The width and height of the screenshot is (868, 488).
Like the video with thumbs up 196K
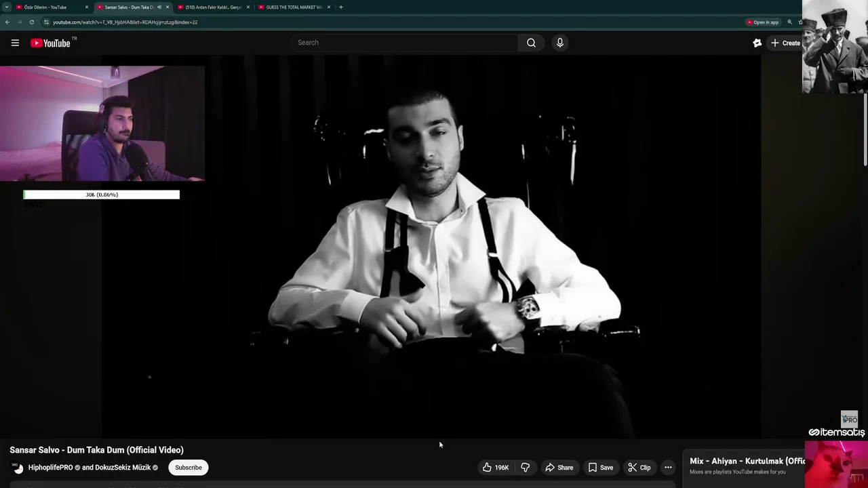495,468
